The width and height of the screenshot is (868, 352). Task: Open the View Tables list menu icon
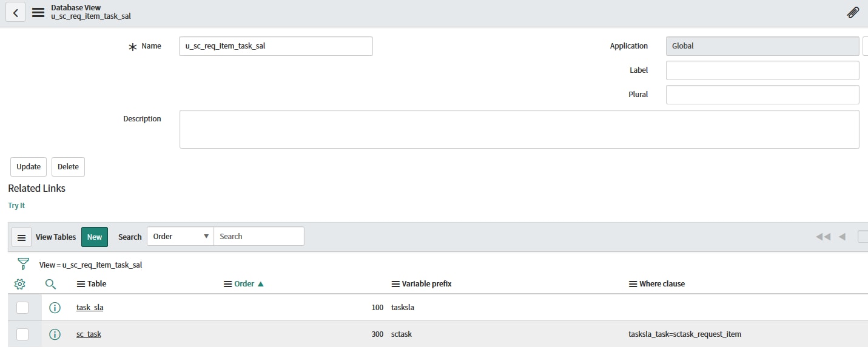pos(21,237)
